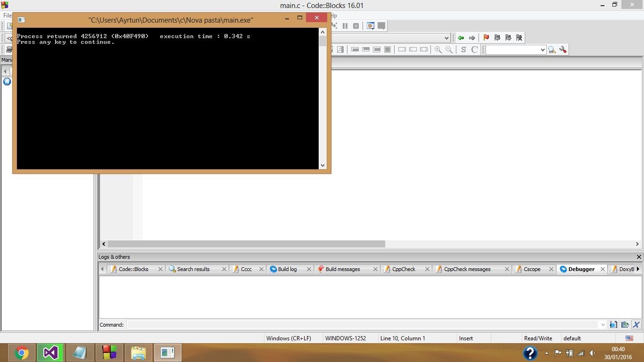This screenshot has height=362, width=644.
Task: Close the Search results tab
Action: (x=224, y=269)
